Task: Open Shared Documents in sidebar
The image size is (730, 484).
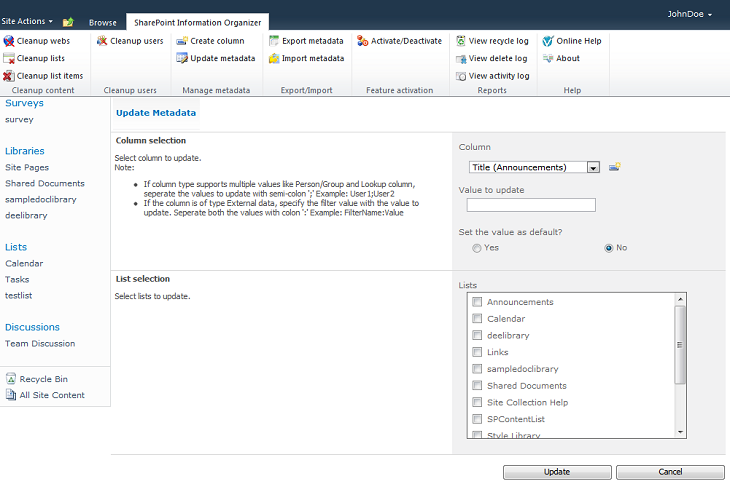Action: click(45, 183)
